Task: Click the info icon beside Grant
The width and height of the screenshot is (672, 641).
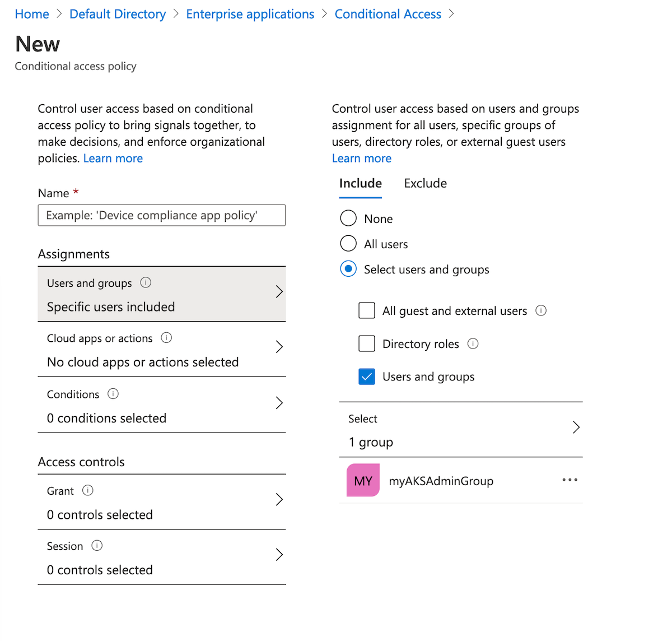Action: (87, 490)
